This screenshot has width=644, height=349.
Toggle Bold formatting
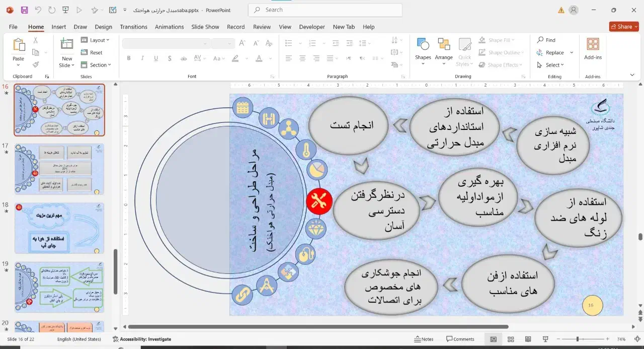(x=129, y=58)
